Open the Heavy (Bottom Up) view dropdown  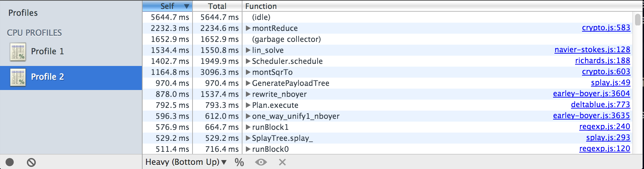(x=186, y=162)
